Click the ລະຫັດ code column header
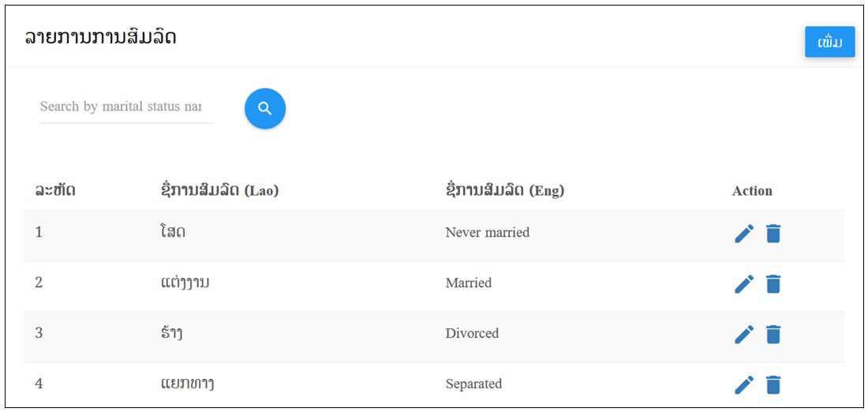This screenshot has width=868, height=412. [55, 191]
